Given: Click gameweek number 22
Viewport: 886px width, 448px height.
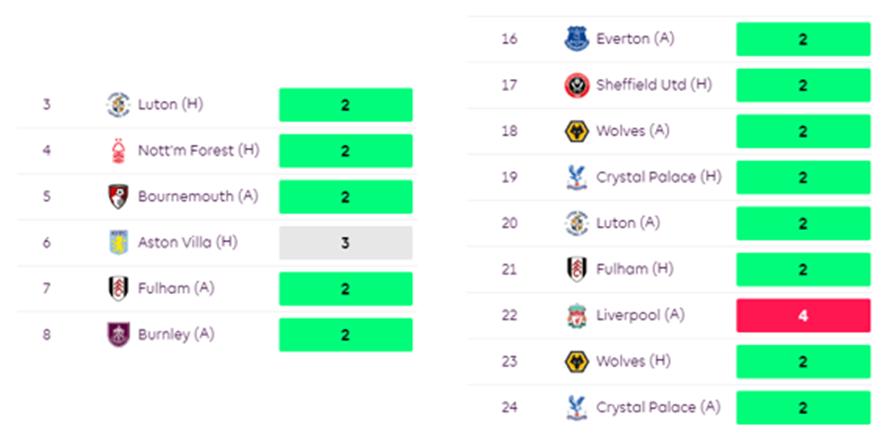Looking at the screenshot, I should pos(509,315).
